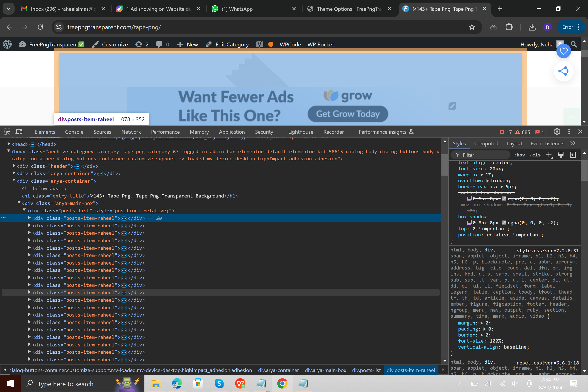Toggle the device toolbar icon

pyautogui.click(x=19, y=132)
